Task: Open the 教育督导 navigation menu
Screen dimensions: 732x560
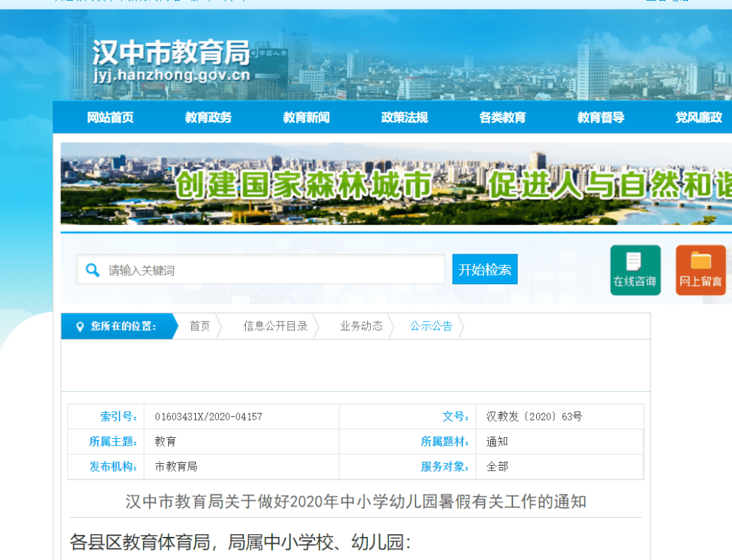Action: (599, 117)
